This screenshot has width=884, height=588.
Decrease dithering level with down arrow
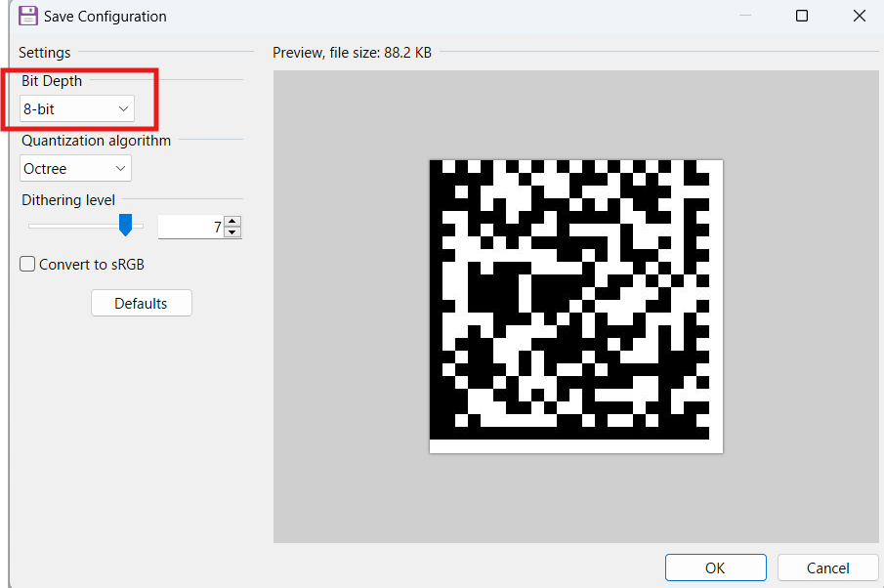[232, 232]
